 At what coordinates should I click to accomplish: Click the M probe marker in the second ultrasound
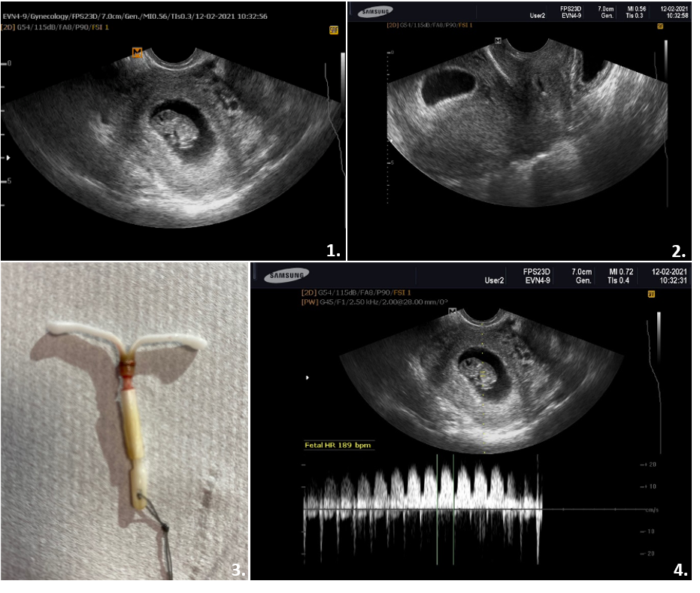point(498,41)
